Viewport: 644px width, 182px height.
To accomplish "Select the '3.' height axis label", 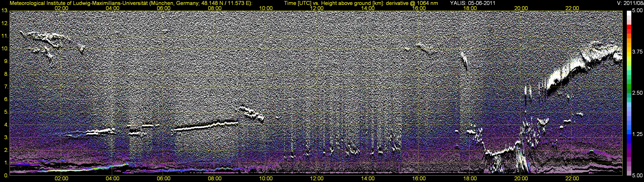I will tap(6, 138).
